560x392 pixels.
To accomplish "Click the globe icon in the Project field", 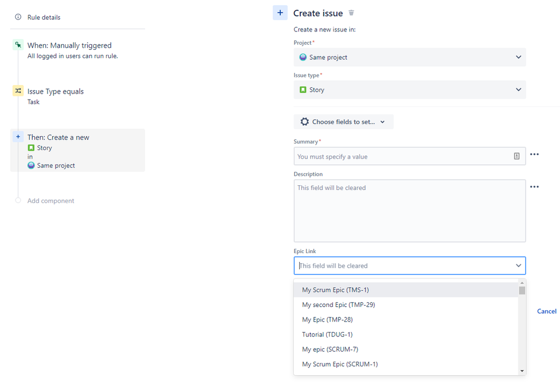I will [x=303, y=57].
